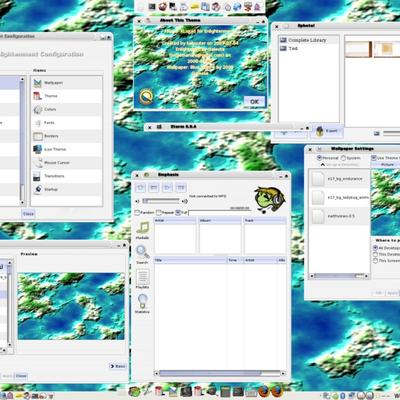Click the Artist column header in media library
The width and height of the screenshot is (400, 400).
(x=175, y=220)
